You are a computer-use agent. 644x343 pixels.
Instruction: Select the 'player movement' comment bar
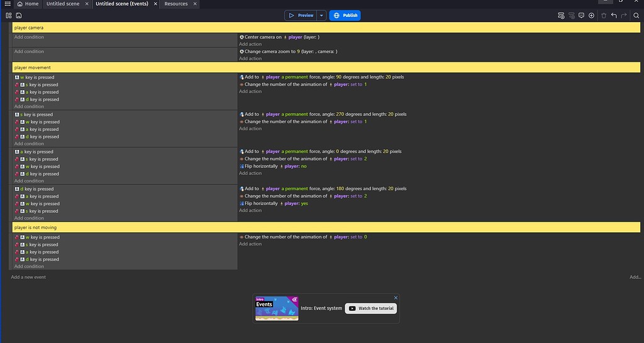326,68
